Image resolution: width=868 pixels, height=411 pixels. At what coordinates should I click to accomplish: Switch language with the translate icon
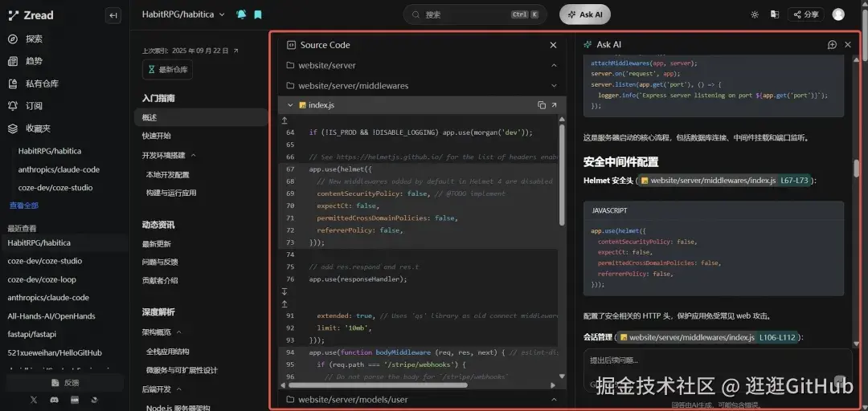point(775,15)
